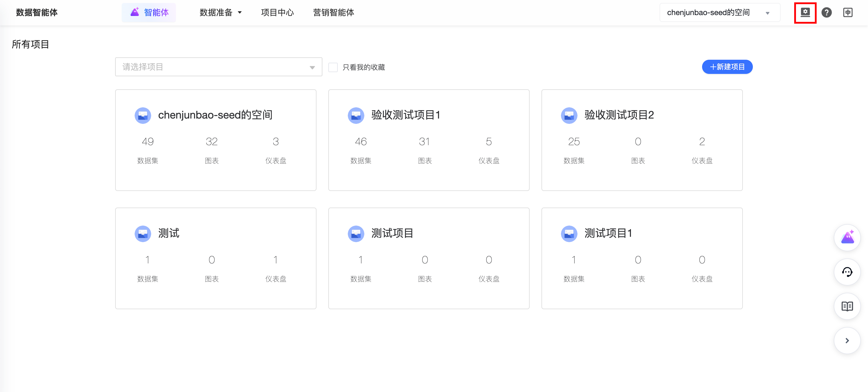Click the highlighted settings gear icon
The image size is (868, 392).
(x=805, y=12)
